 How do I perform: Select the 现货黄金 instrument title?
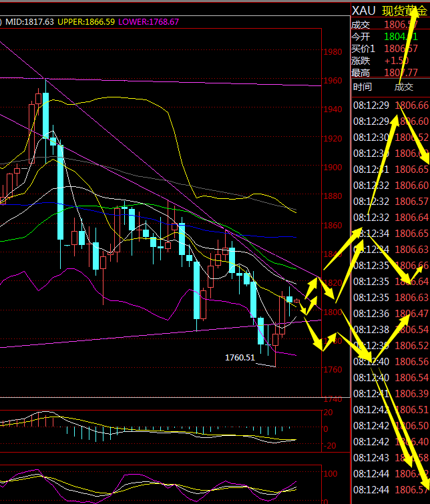tap(404, 11)
